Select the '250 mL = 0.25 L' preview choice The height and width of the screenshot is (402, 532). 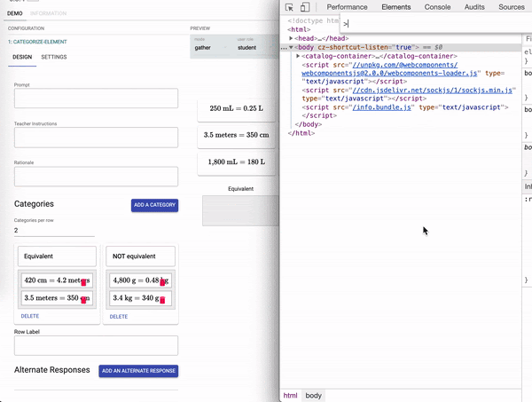click(x=237, y=108)
